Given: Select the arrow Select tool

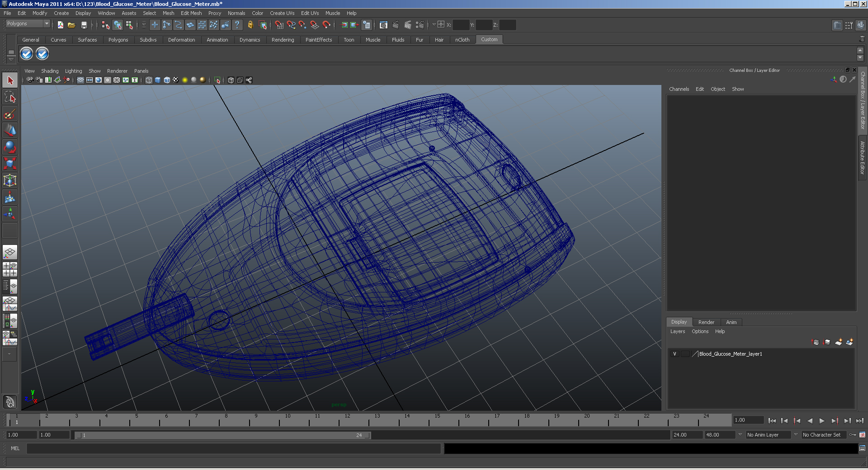Looking at the screenshot, I should coord(10,80).
